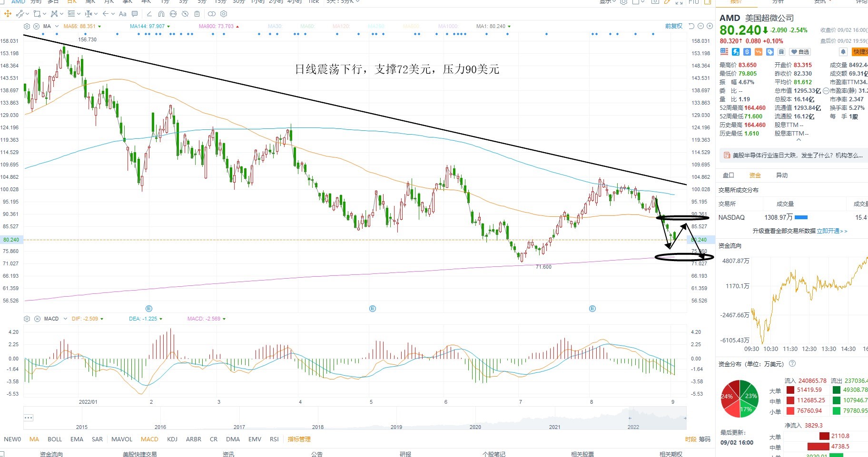This screenshot has height=457, width=868.
Task: Select the rectangle shape drawing tool
Action: pos(37,14)
